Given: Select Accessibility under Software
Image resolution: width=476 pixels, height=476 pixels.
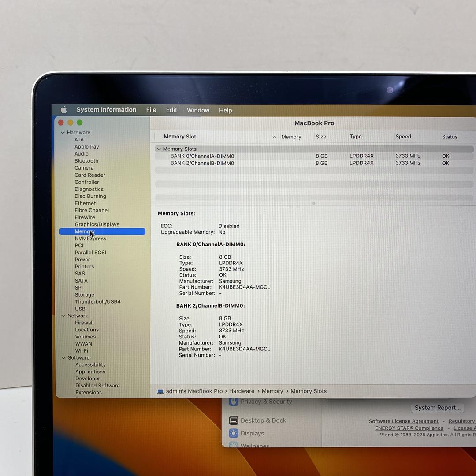Looking at the screenshot, I should 90,364.
